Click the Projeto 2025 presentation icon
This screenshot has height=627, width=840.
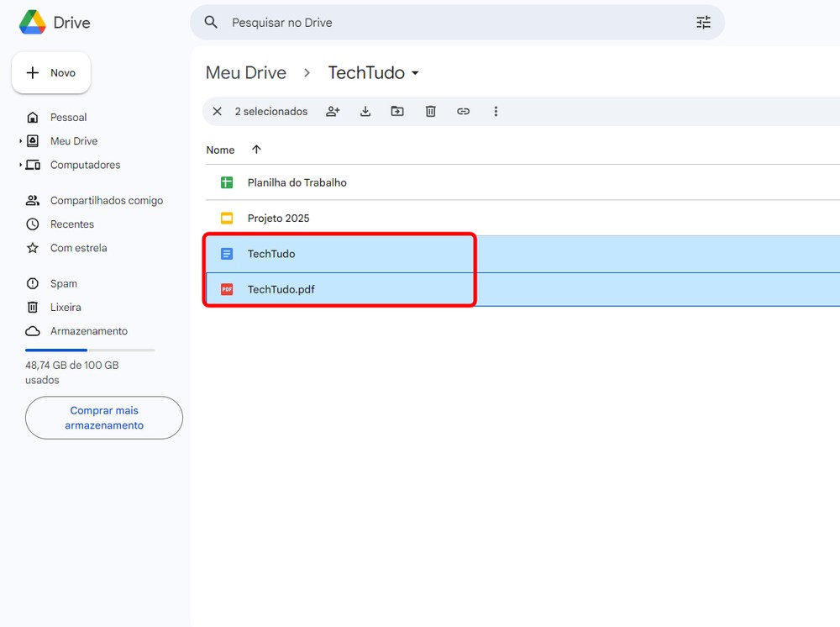[226, 218]
